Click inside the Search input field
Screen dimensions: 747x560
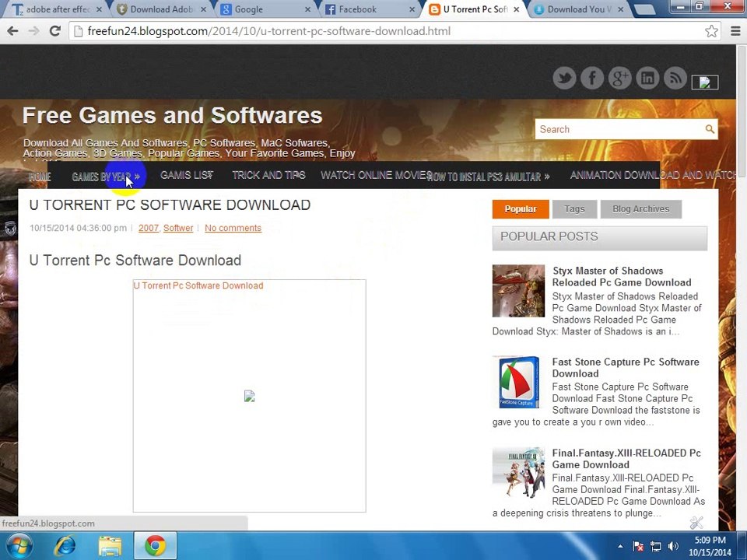(619, 130)
